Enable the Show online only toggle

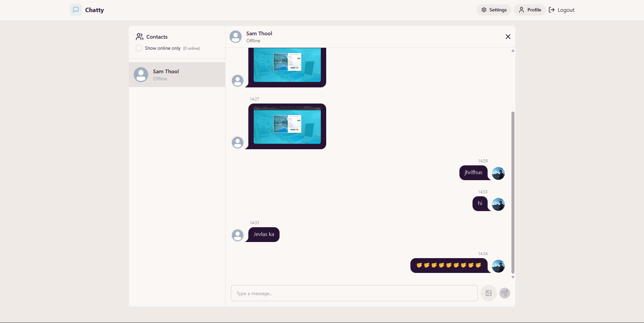(x=139, y=48)
